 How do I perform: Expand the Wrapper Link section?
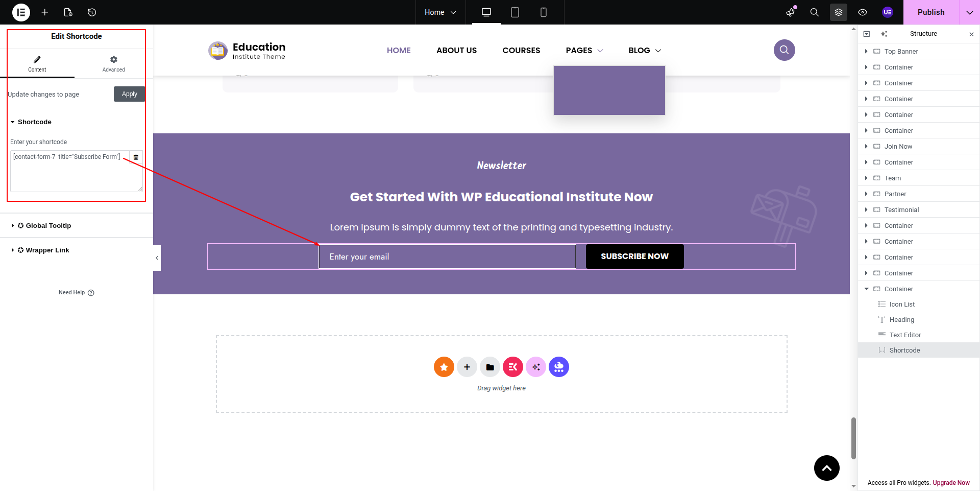(47, 250)
